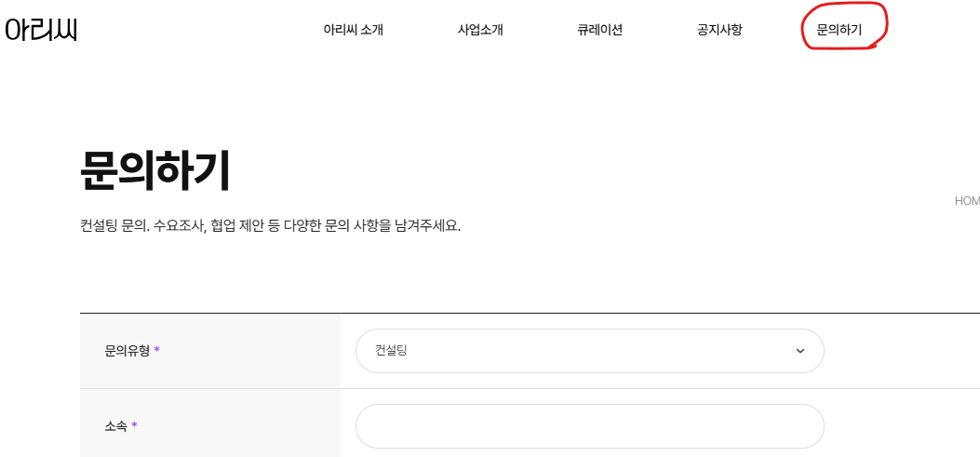Click the 소속 field label
Screen dimensions: 980x457
click(x=115, y=426)
